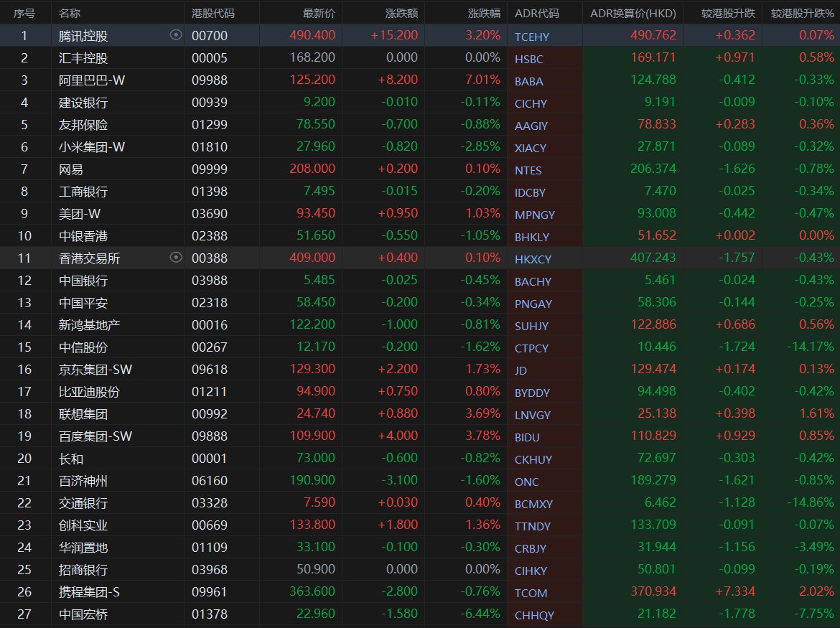Click ADR code HSBC
The width and height of the screenshot is (840, 628).
point(528,59)
